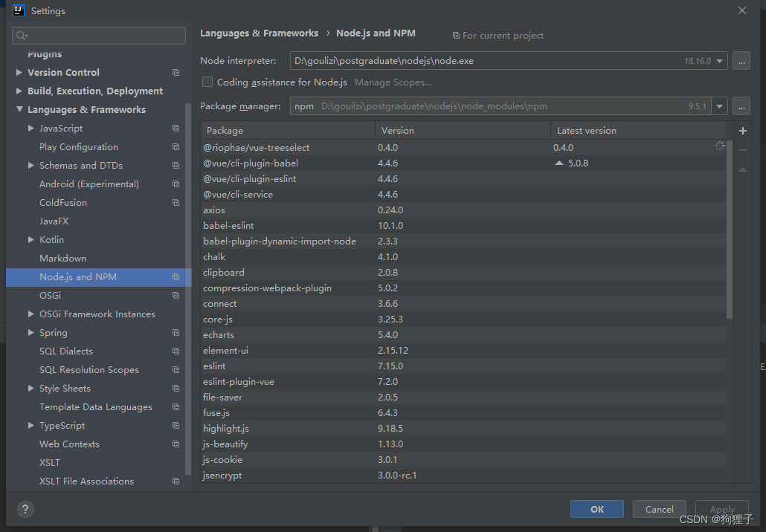Open the Node interpreter dropdown arrow

coord(720,61)
